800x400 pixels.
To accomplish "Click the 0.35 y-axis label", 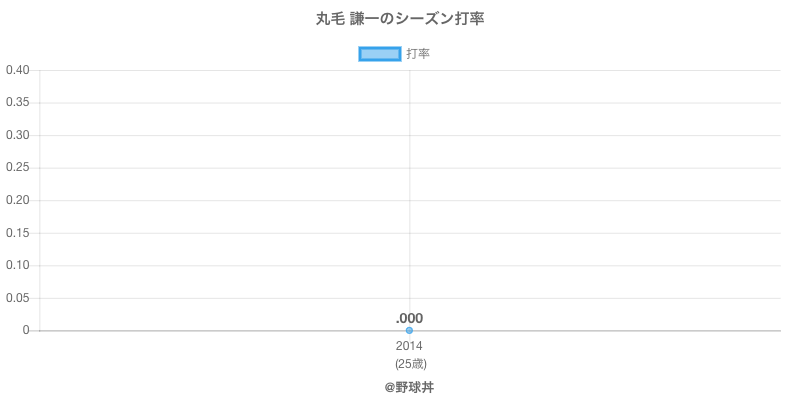I will pyautogui.click(x=17, y=103).
